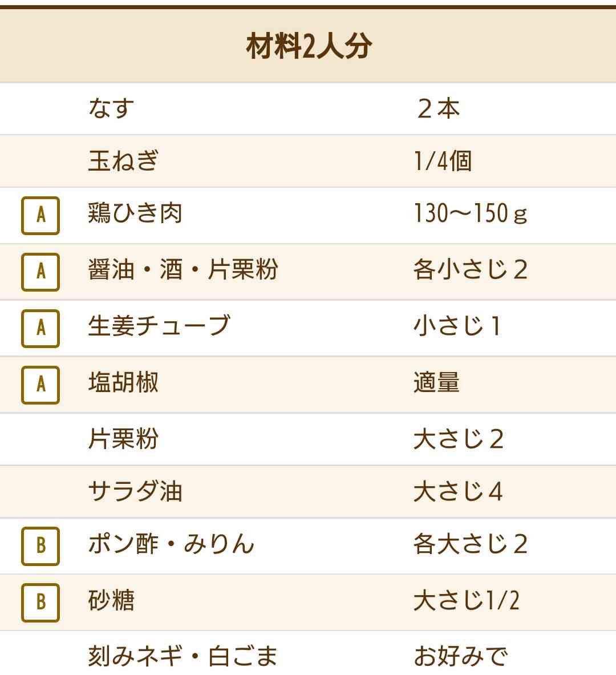Click the B badge beside 砂糖

(40, 602)
